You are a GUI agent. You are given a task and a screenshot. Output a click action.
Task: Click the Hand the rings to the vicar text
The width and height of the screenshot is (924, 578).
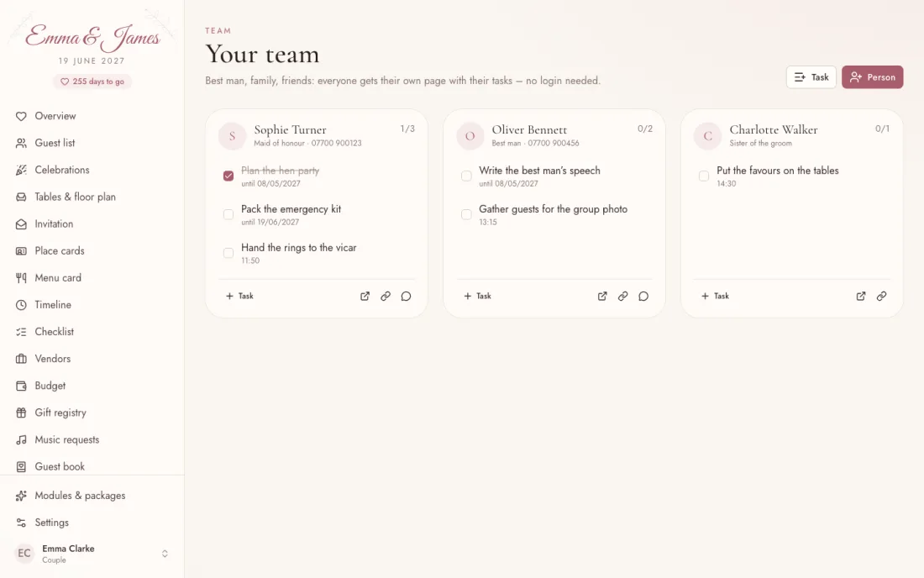299,248
